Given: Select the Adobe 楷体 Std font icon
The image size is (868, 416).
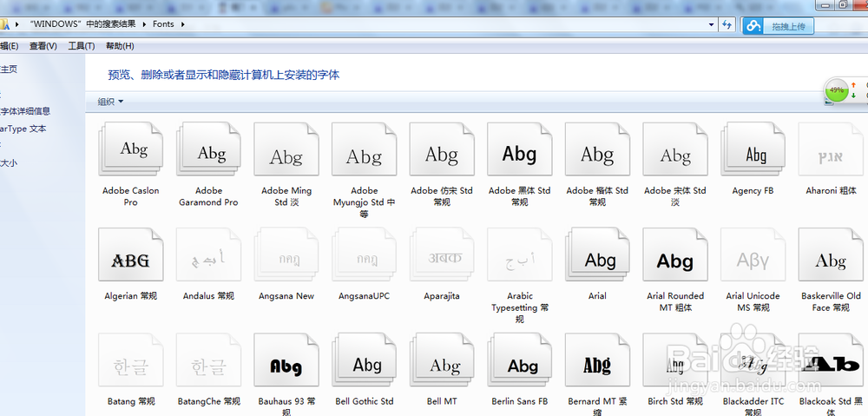Looking at the screenshot, I should [x=597, y=149].
